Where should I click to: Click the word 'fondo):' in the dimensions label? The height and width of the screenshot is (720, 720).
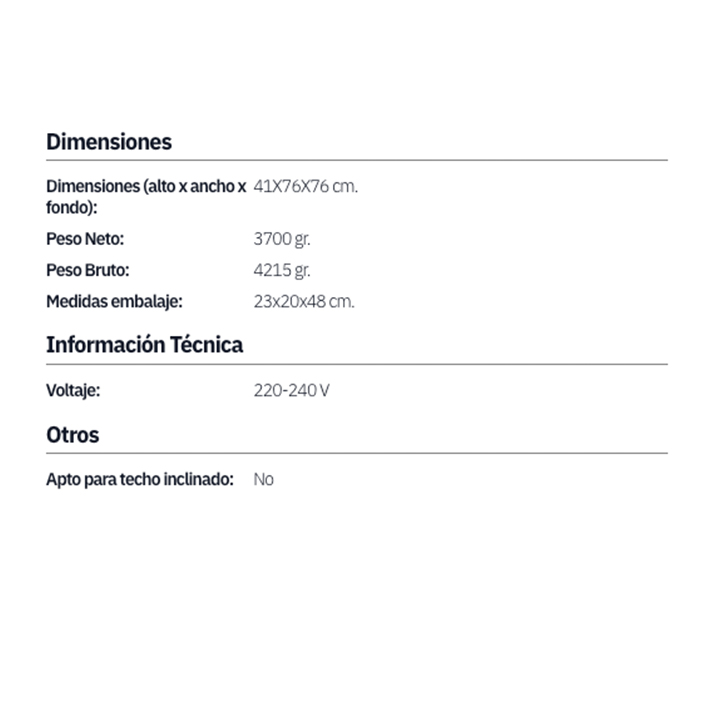[x=72, y=208]
